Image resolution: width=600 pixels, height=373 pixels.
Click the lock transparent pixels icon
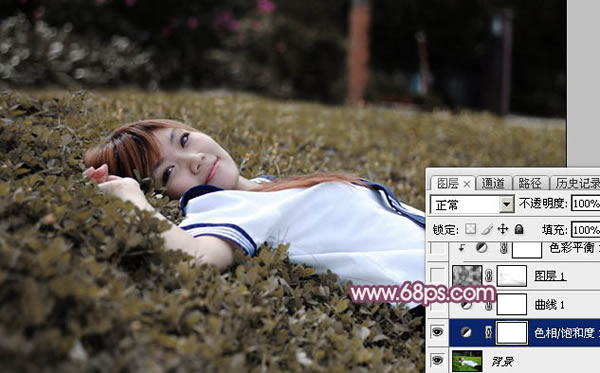tap(470, 229)
